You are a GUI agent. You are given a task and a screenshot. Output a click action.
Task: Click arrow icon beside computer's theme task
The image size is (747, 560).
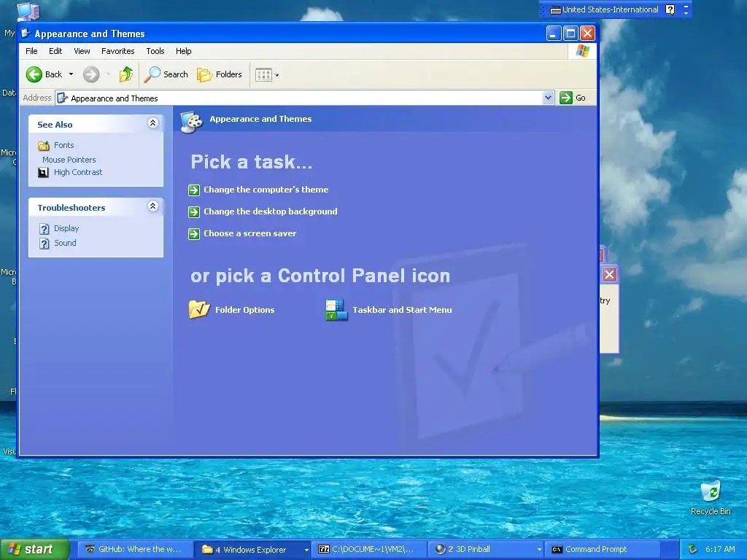(x=194, y=190)
